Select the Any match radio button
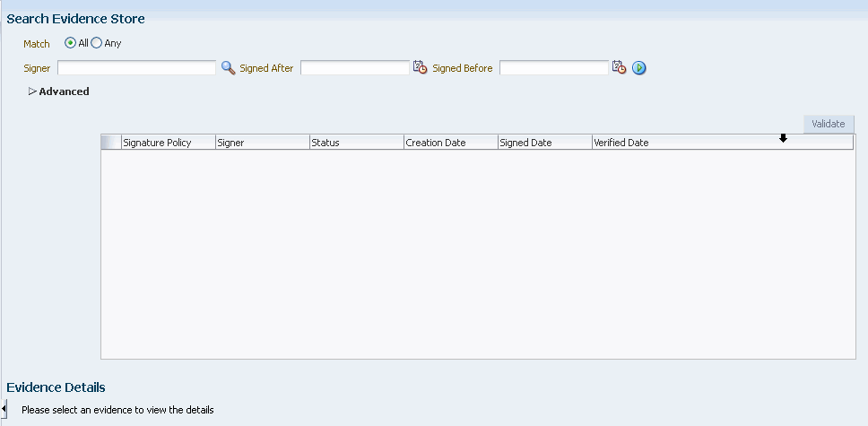 (96, 43)
